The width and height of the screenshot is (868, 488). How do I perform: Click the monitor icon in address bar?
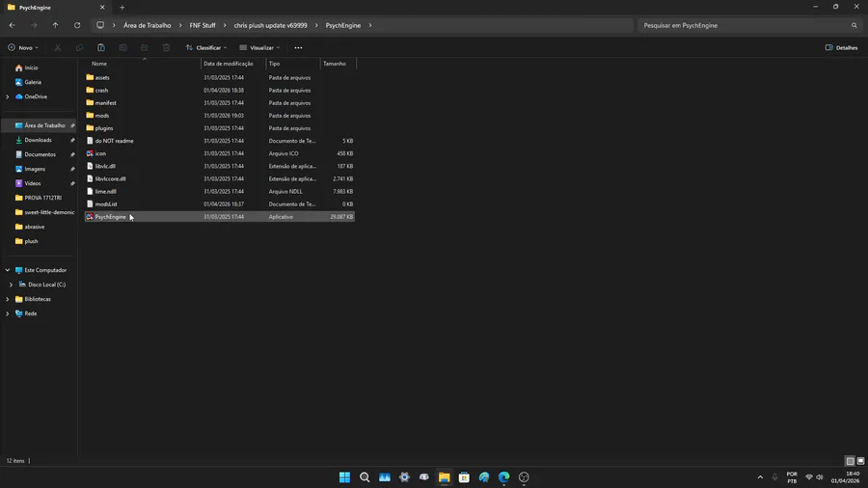(x=100, y=25)
